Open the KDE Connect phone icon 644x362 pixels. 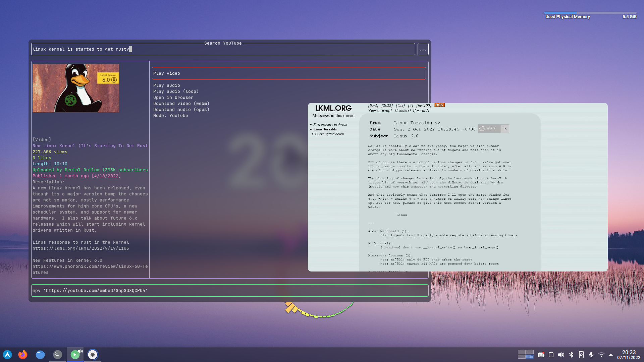click(x=581, y=355)
